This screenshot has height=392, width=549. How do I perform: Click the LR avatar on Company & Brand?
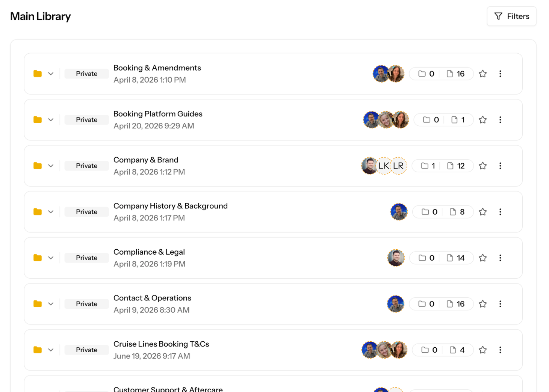click(x=398, y=166)
